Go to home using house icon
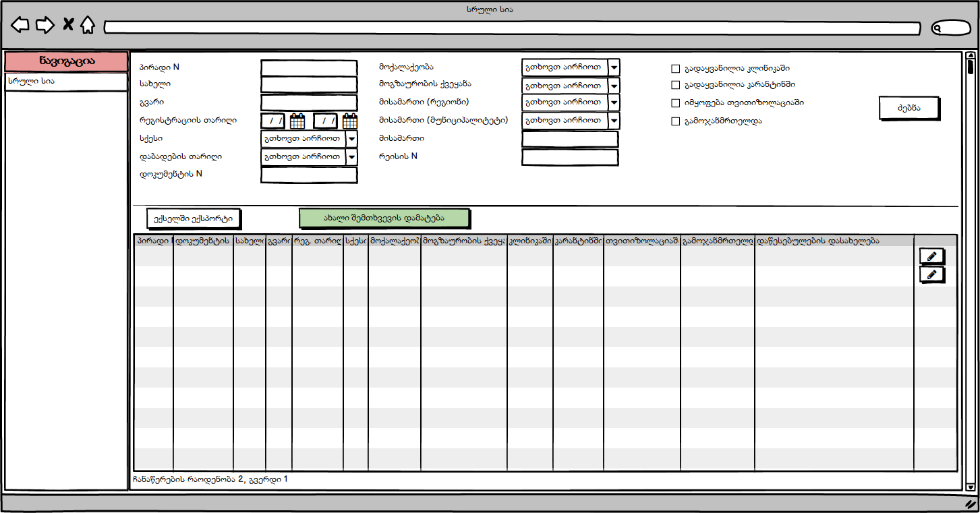The height and width of the screenshot is (513, 980). (x=87, y=26)
